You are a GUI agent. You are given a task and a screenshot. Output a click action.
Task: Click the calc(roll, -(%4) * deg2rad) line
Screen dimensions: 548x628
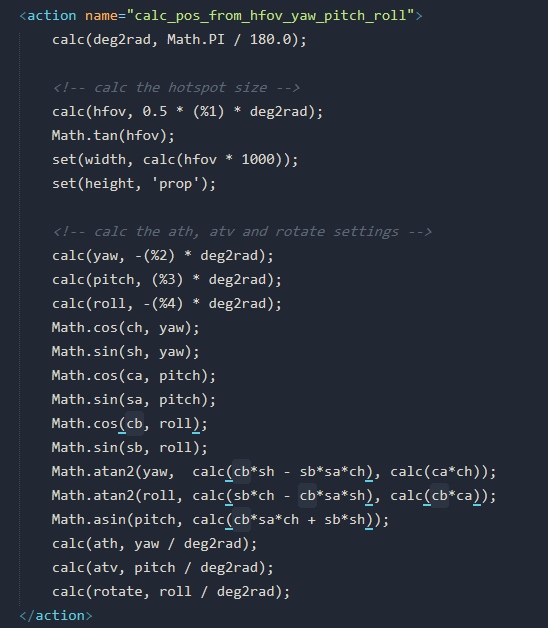167,304
